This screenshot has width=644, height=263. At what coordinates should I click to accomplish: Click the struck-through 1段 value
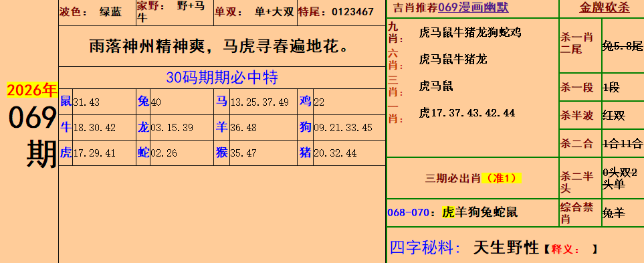click(611, 88)
